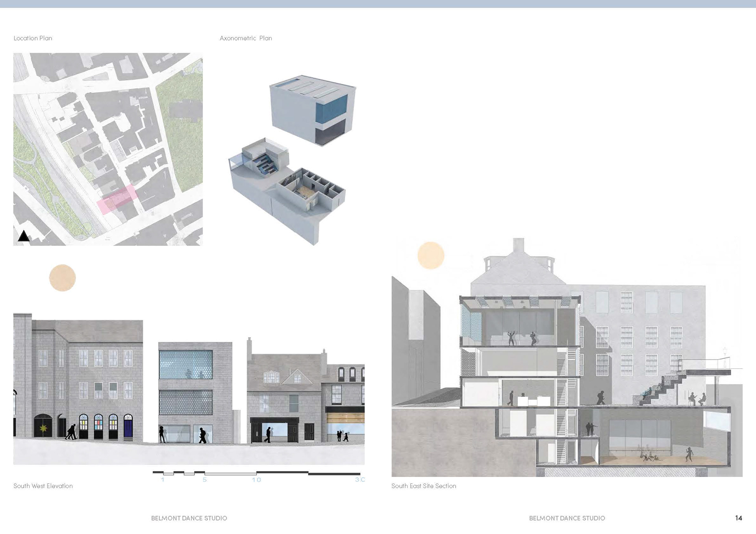The image size is (756, 534).
Task: Click the left Belmont Dance Studio footer
Action: pos(189,518)
